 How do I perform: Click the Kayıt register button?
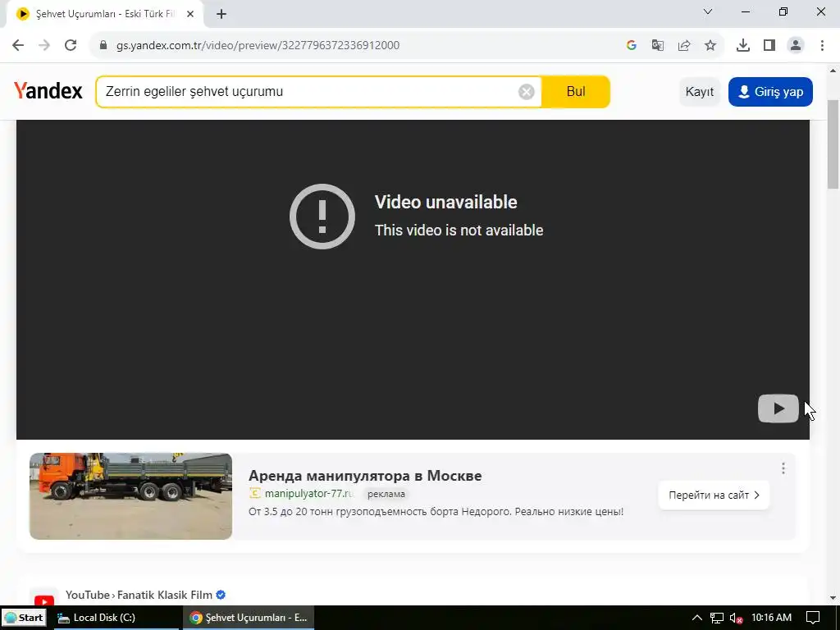(x=700, y=92)
